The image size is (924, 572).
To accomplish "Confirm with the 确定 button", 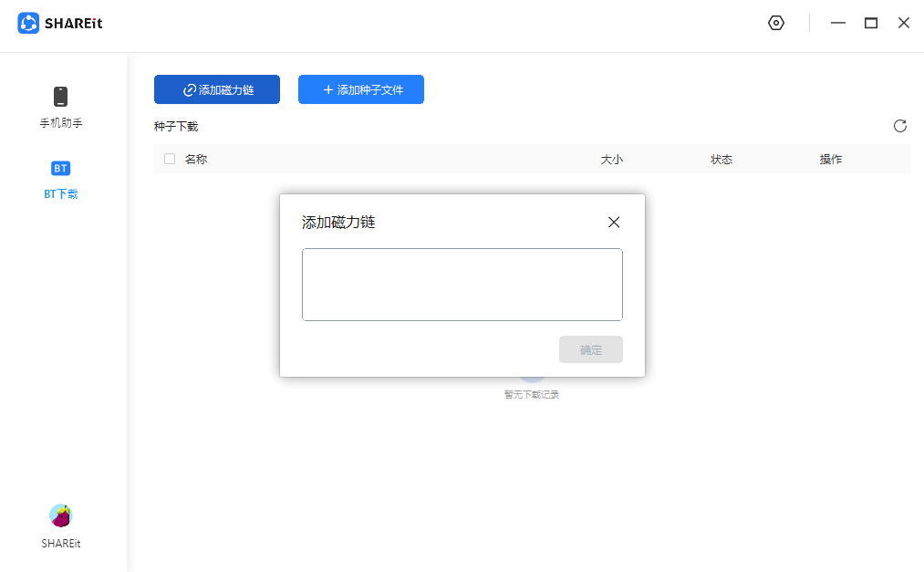I will pyautogui.click(x=590, y=349).
